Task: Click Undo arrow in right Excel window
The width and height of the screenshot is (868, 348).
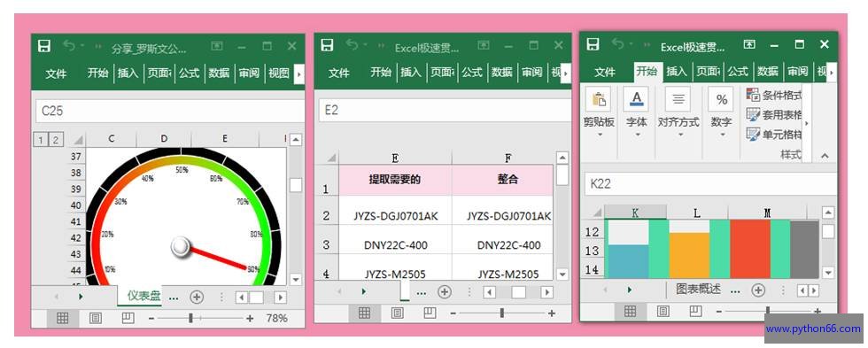Action: coord(618,44)
